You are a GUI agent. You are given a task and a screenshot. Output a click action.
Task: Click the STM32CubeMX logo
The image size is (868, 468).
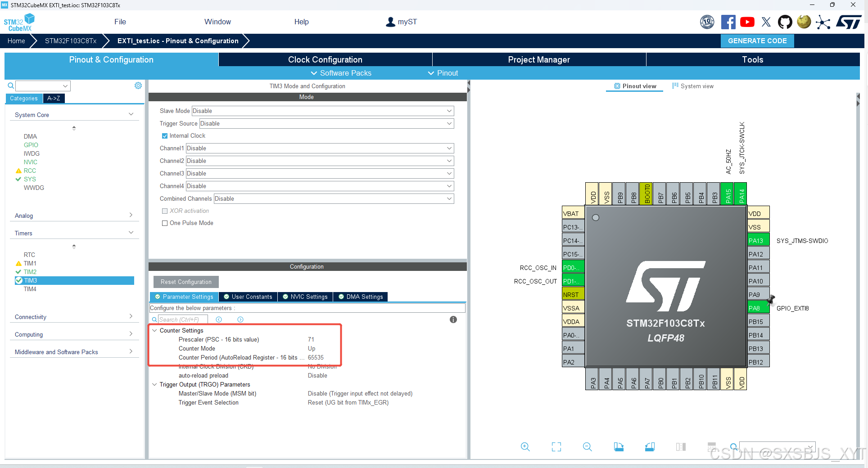pos(19,22)
